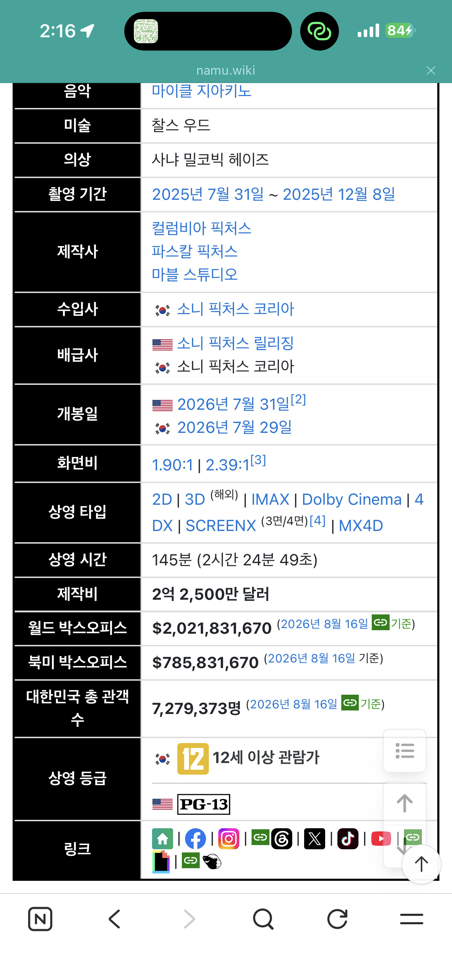Tap the album art in the Dynamic Island
Viewport: 452px width, 980px height.
pyautogui.click(x=146, y=31)
